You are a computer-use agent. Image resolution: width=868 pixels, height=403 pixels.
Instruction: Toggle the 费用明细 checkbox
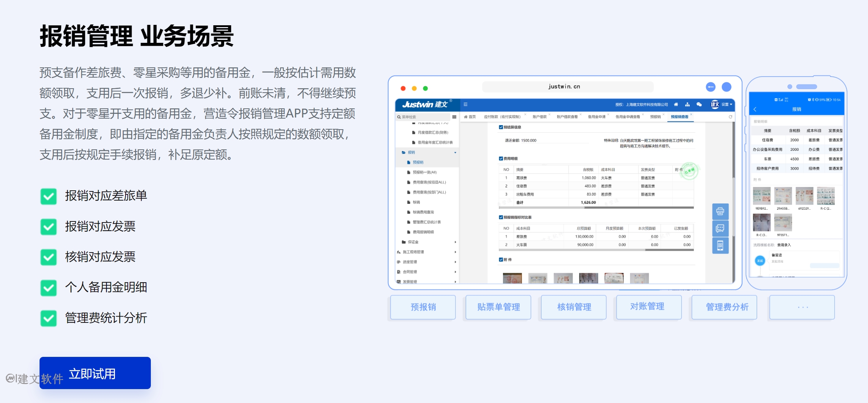click(501, 159)
